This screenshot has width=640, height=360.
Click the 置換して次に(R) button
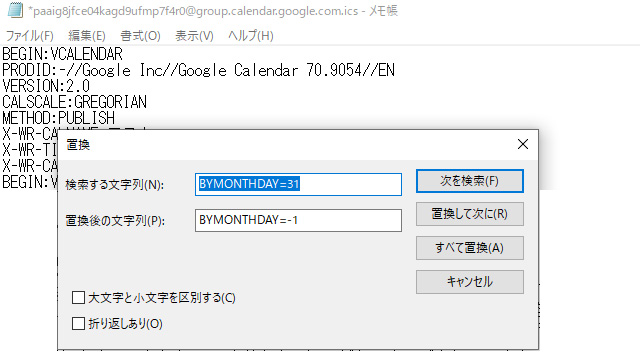470,214
